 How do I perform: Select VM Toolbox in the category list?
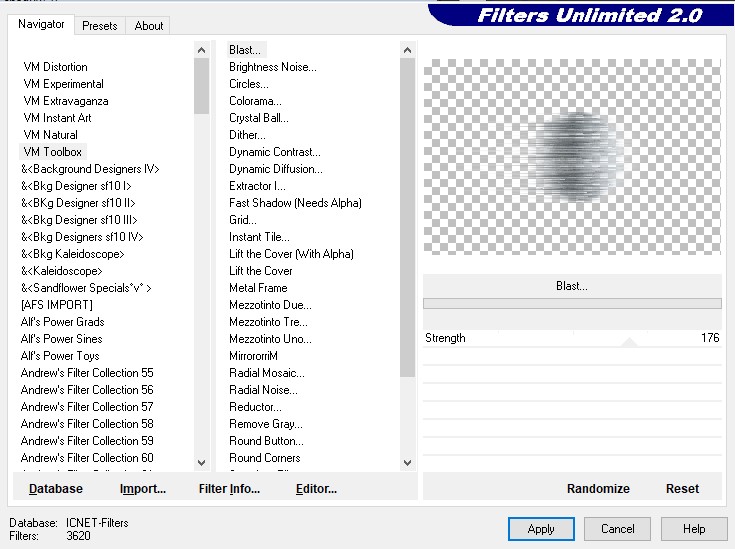point(53,152)
